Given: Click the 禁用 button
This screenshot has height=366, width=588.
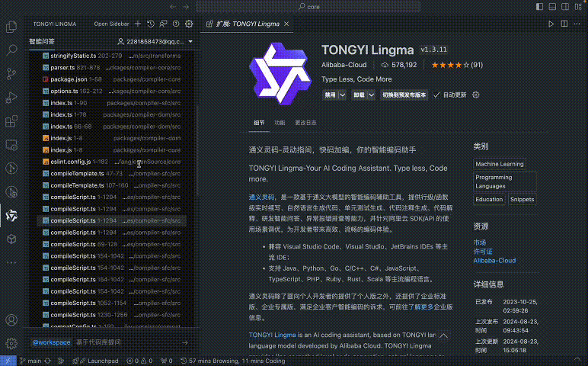Looking at the screenshot, I should click(x=330, y=95).
